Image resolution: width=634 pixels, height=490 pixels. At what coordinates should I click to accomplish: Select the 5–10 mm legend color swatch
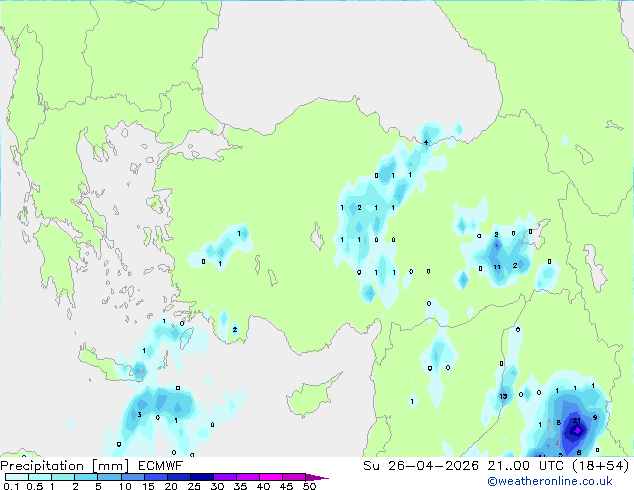coord(109,477)
